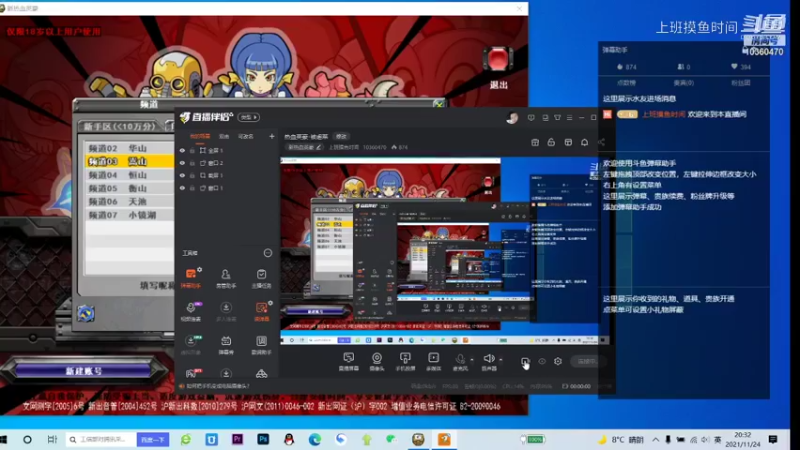Click the 修改 button beside the stream title

[341, 136]
